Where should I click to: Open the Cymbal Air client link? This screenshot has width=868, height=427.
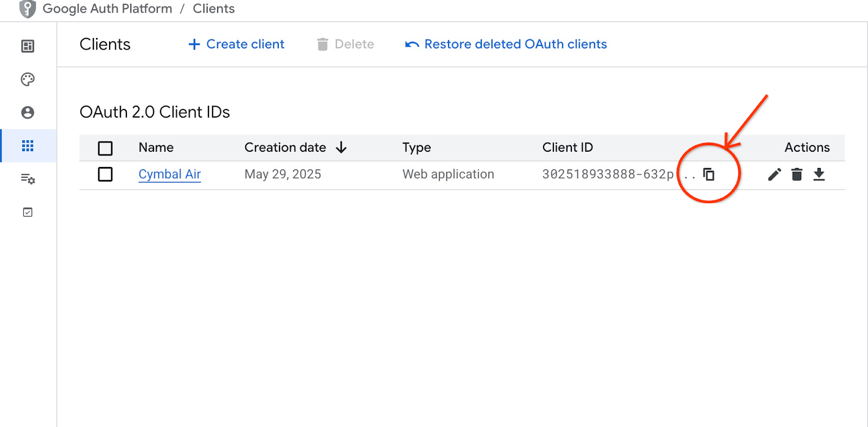[169, 174]
